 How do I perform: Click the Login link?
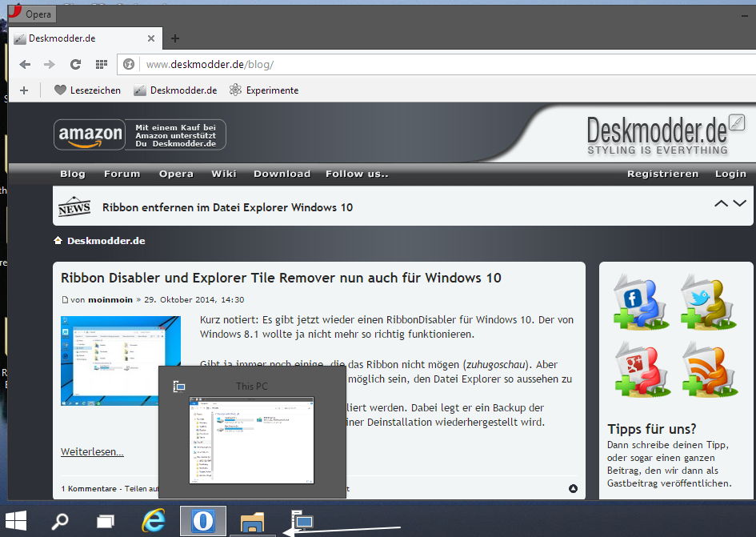point(730,174)
